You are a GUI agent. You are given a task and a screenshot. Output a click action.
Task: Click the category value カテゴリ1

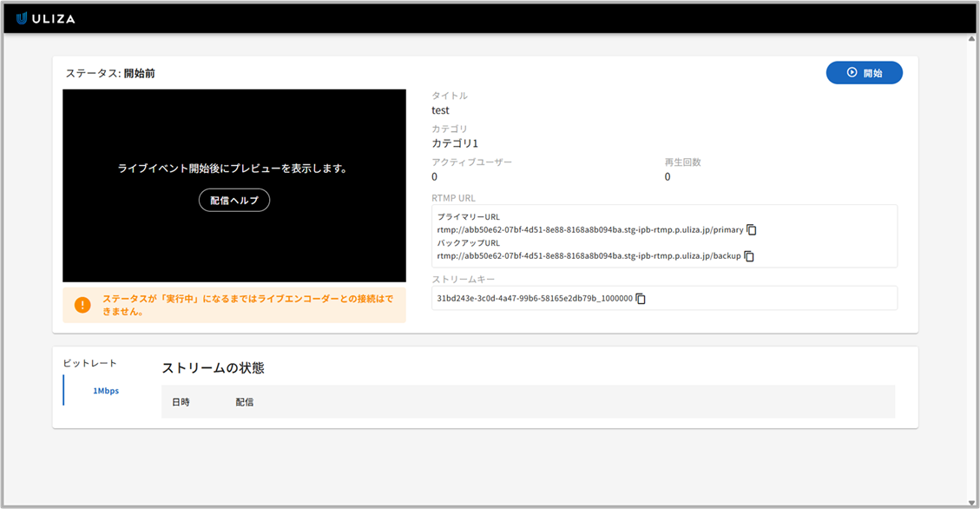click(454, 143)
